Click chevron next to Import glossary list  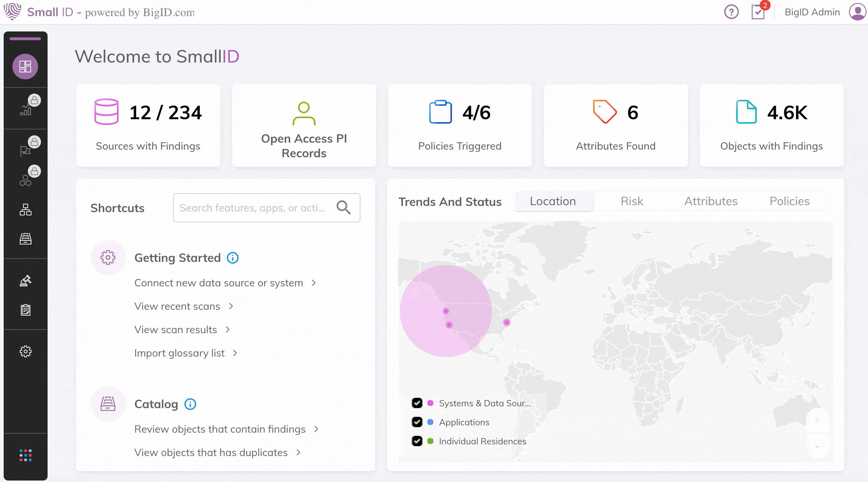tap(235, 353)
